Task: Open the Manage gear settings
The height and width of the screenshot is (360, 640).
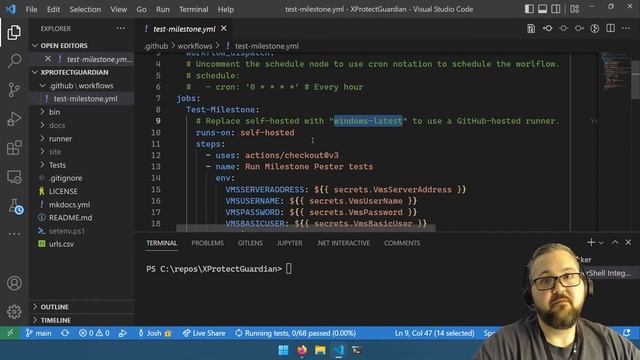Action: coord(14,311)
